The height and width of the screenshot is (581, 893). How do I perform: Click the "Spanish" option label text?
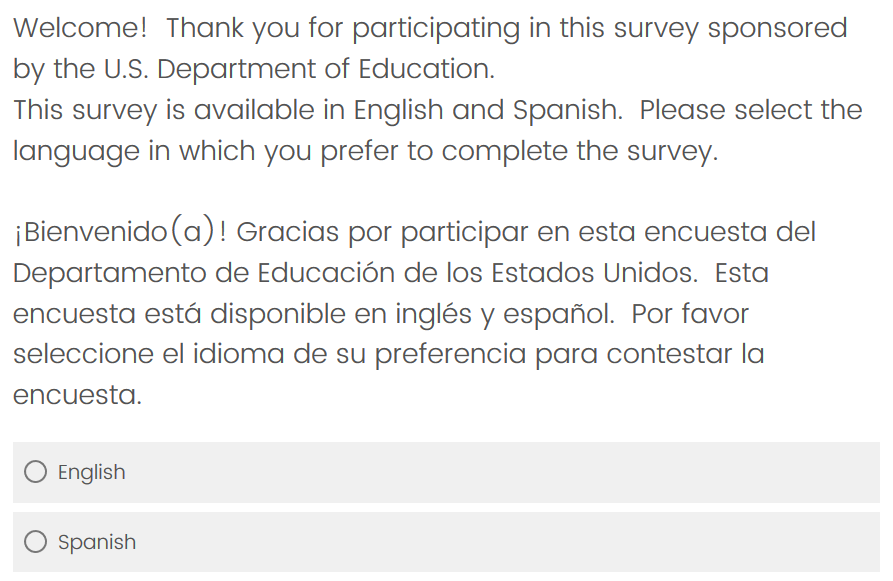click(97, 542)
